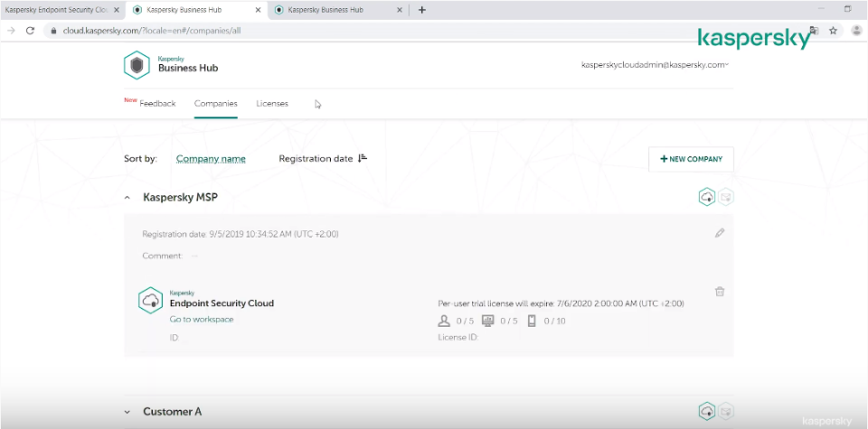
Task: Click the New Company button
Action: (x=691, y=159)
